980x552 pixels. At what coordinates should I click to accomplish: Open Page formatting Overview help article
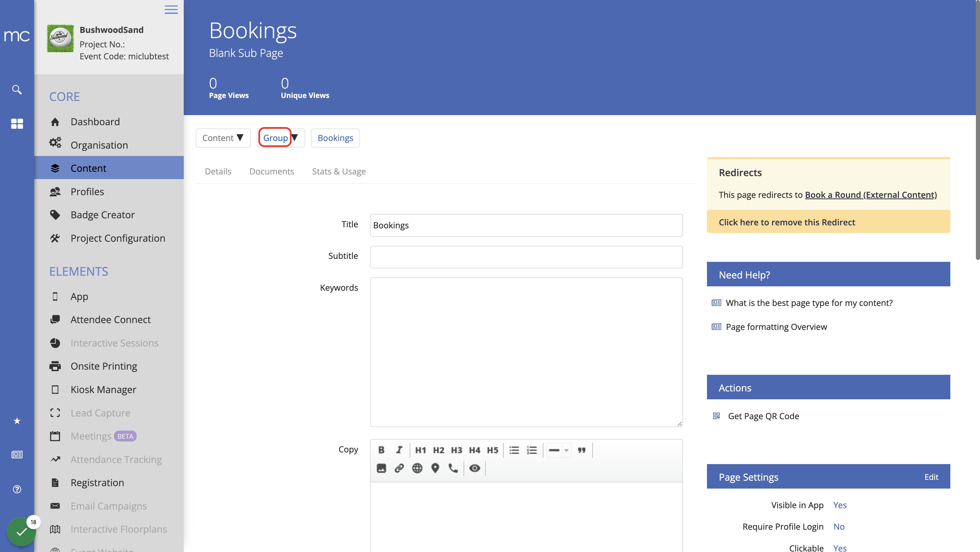(776, 327)
